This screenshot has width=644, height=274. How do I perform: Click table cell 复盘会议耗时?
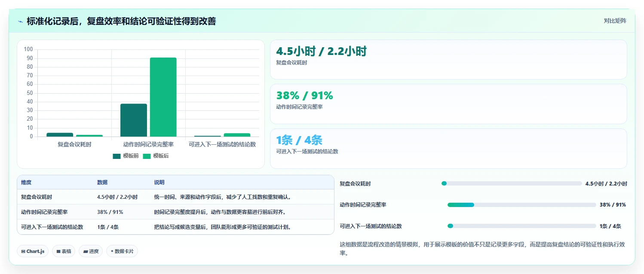[x=37, y=197]
